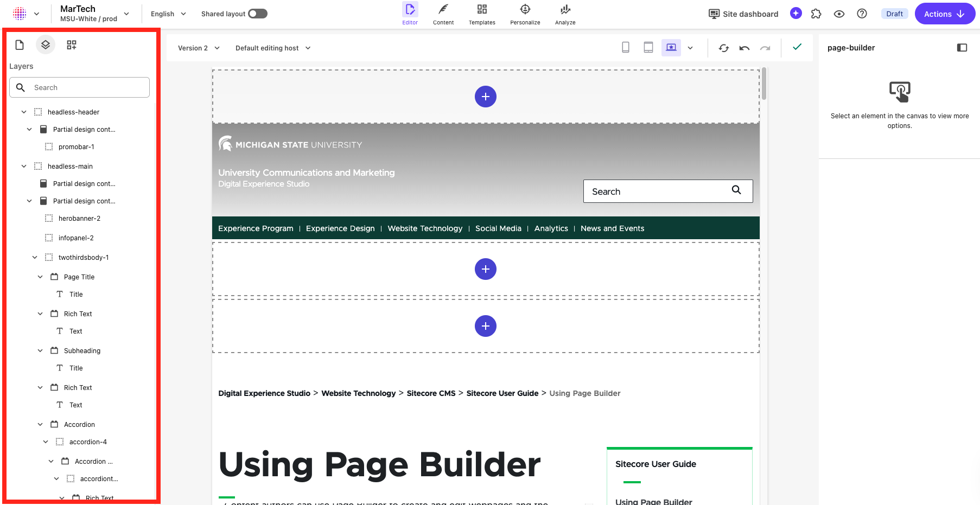Open the Templates tab
This screenshot has width=980, height=505.
coord(482,14)
